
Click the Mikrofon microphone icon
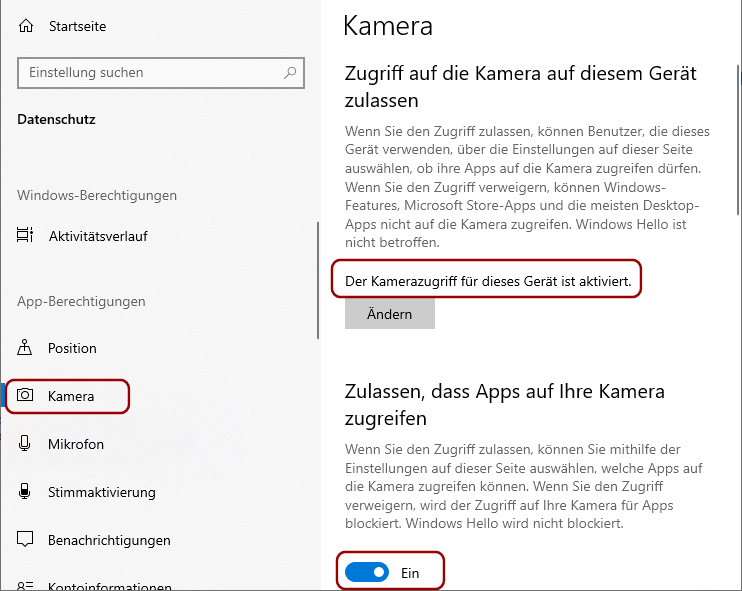(x=25, y=443)
